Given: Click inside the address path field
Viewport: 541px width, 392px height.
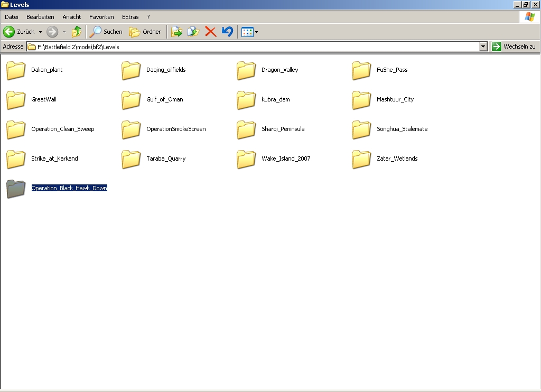Looking at the screenshot, I should (x=254, y=46).
